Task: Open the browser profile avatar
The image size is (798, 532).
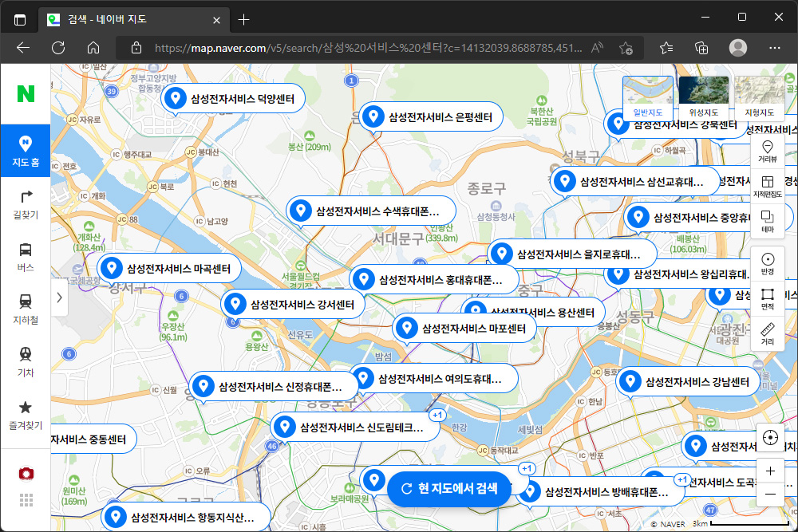Action: coord(738,48)
